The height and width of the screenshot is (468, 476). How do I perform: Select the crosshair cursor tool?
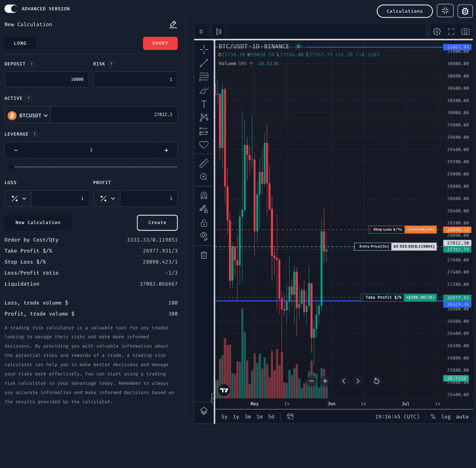point(204,50)
